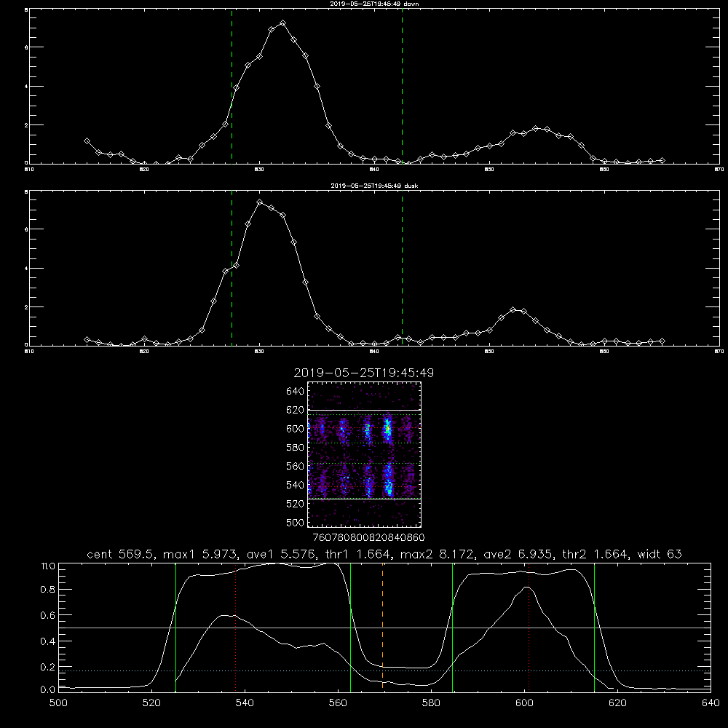Click the last diamond data point in dusk plot

662,341
